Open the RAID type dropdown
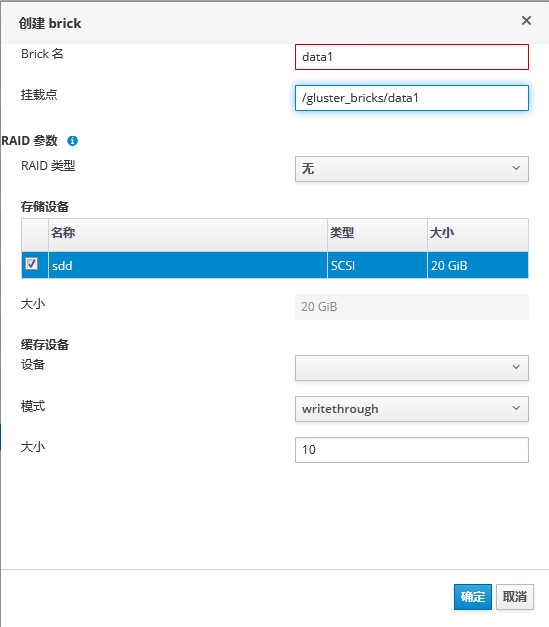 tap(411, 168)
